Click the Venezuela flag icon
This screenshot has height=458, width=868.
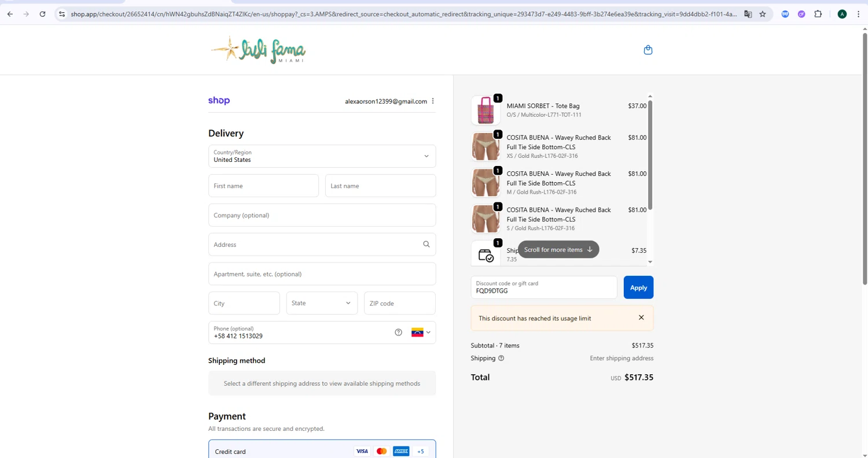coord(417,333)
